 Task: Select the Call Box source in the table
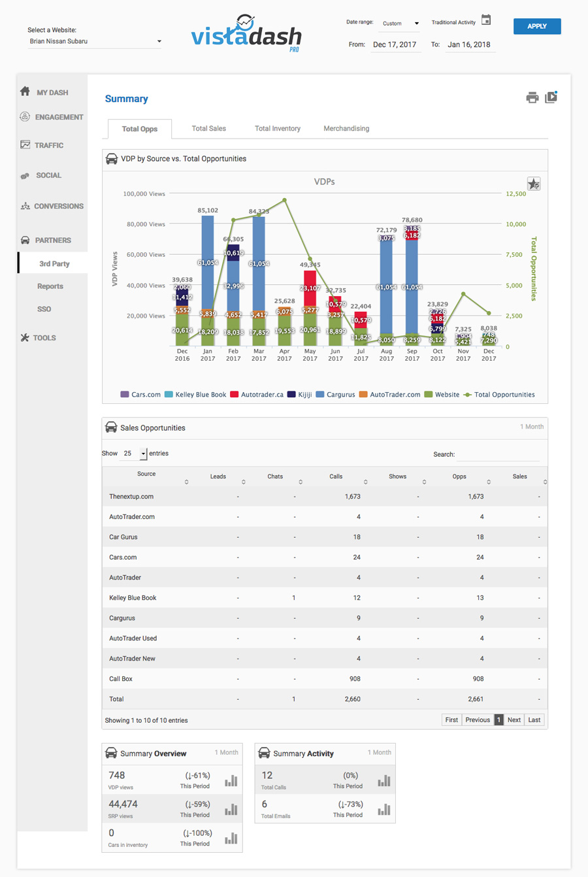(x=325, y=679)
